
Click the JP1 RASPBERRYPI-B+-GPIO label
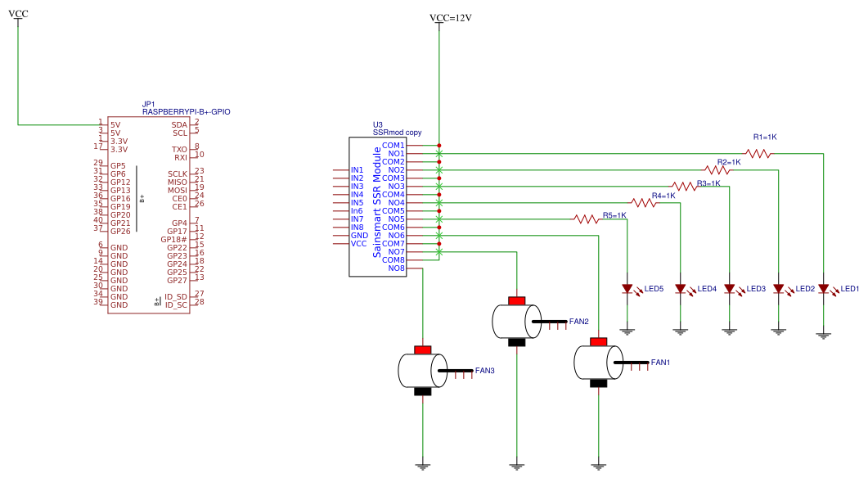(186, 108)
